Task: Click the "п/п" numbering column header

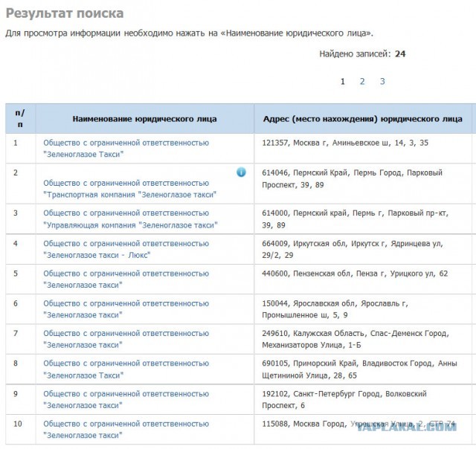Action: pos(20,118)
